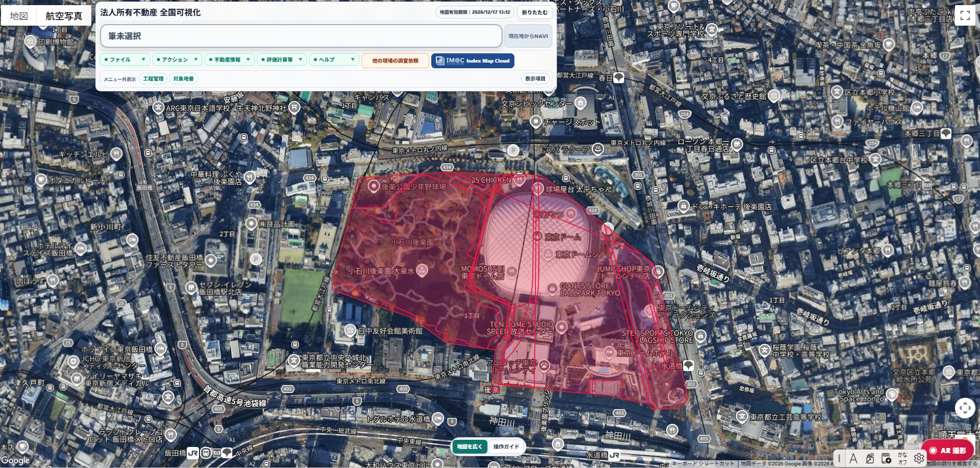This screenshot has width=980, height=468.
Task: Click the セブン-イレブン 飯田橋駅北店 marker
Action: click(191, 287)
